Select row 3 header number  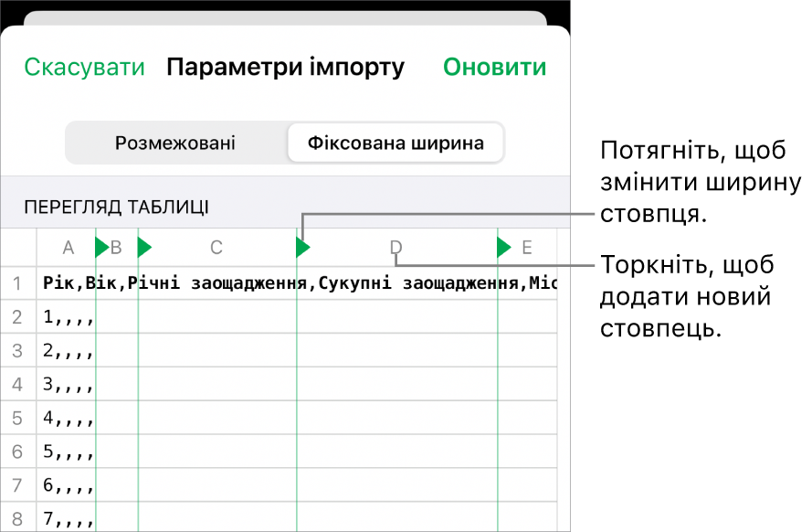17,351
